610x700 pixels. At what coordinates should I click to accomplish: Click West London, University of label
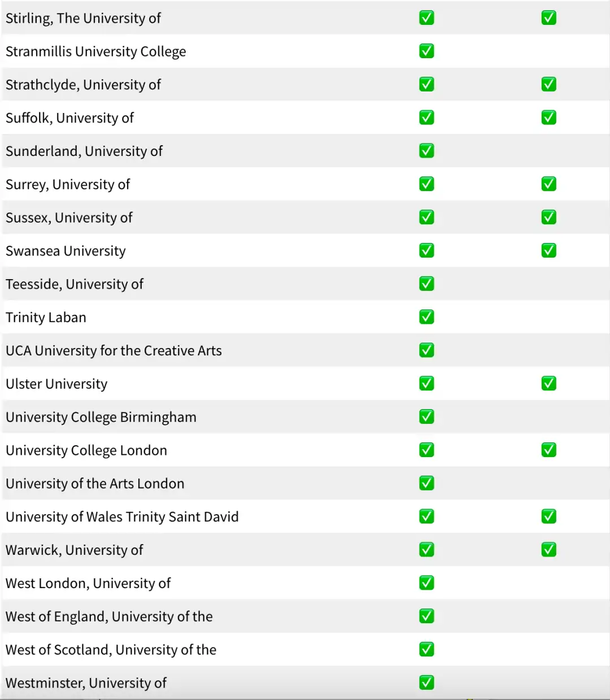[88, 584]
